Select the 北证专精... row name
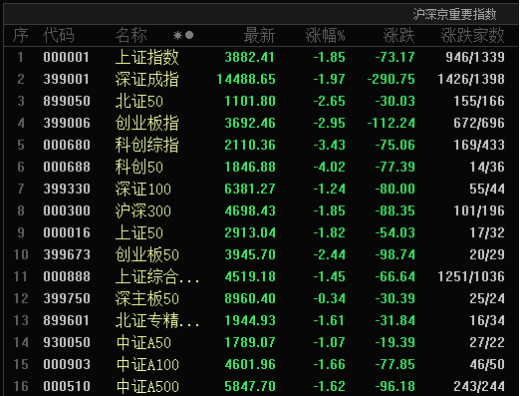 pos(157,320)
